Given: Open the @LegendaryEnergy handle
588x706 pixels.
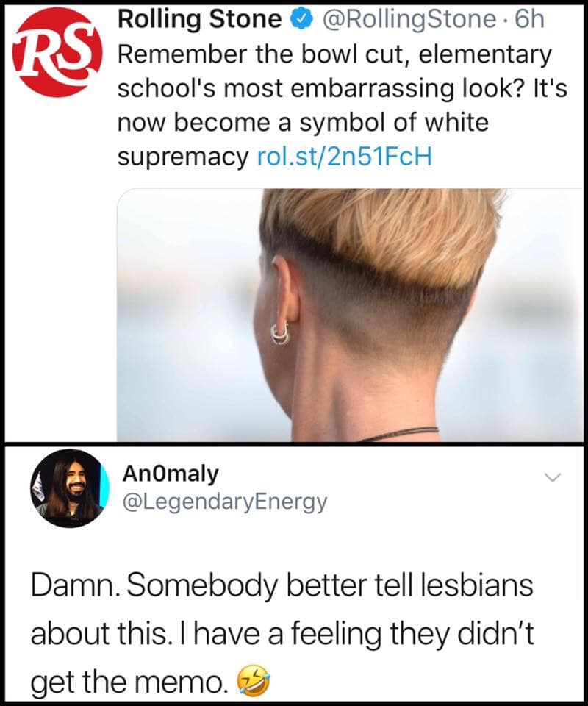Looking at the screenshot, I should (x=224, y=502).
